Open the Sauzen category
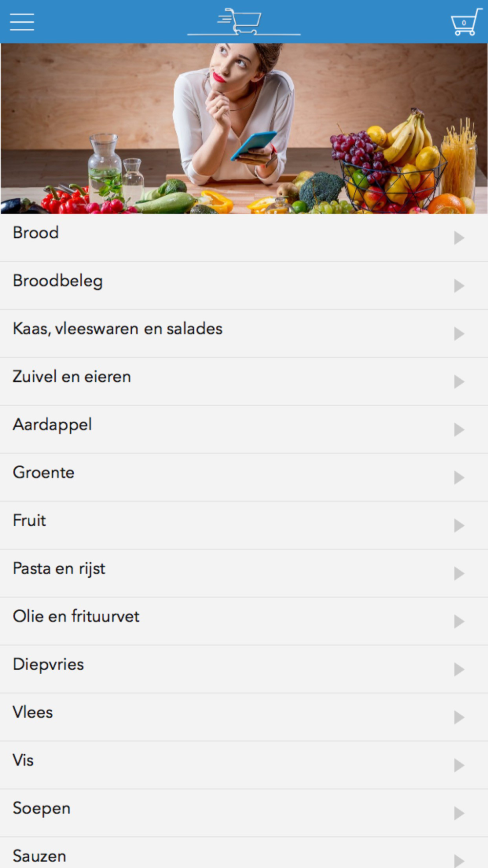The height and width of the screenshot is (868, 488). [244, 853]
